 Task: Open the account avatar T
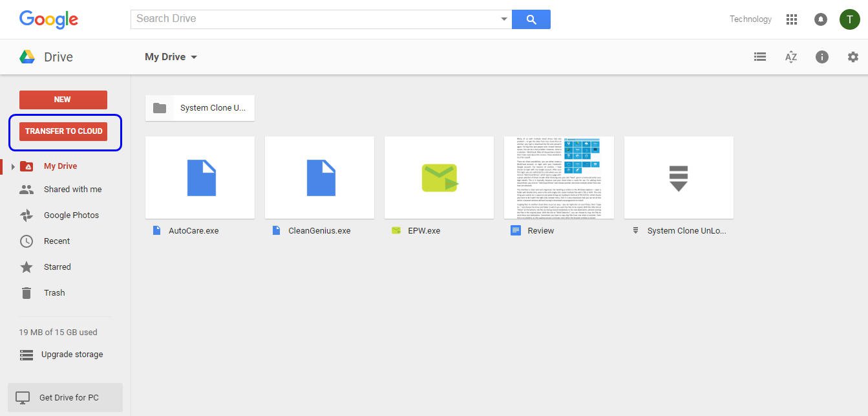tap(849, 19)
